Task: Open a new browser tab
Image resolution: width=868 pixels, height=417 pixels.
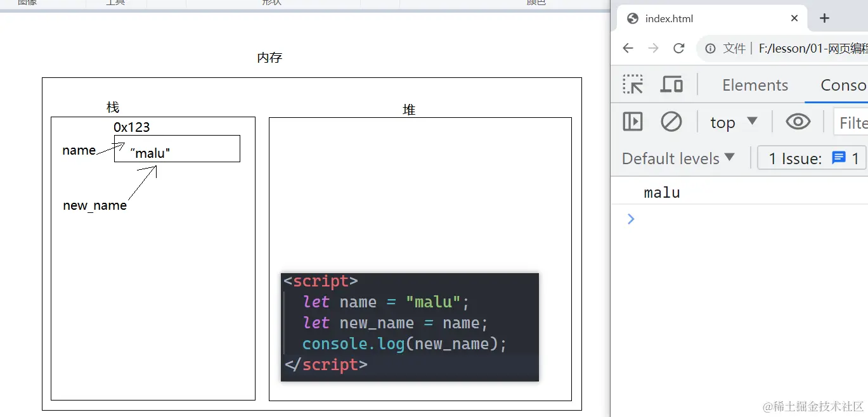Action: [824, 18]
